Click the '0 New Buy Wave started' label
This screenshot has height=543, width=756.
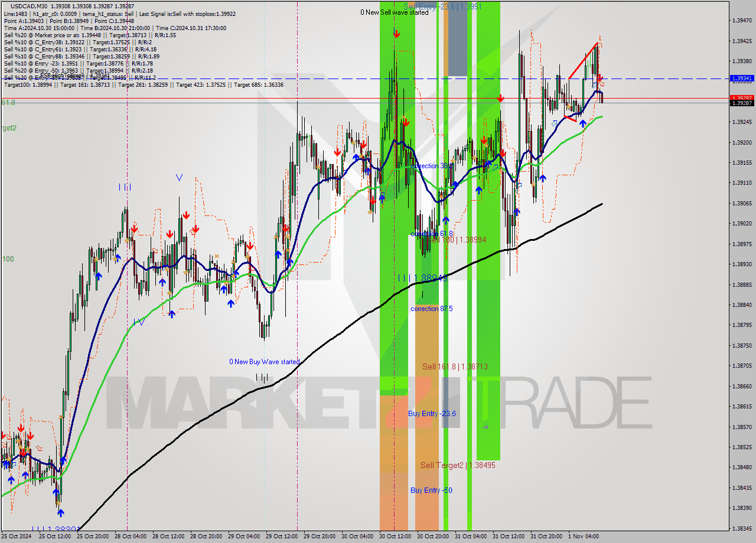coord(265,362)
